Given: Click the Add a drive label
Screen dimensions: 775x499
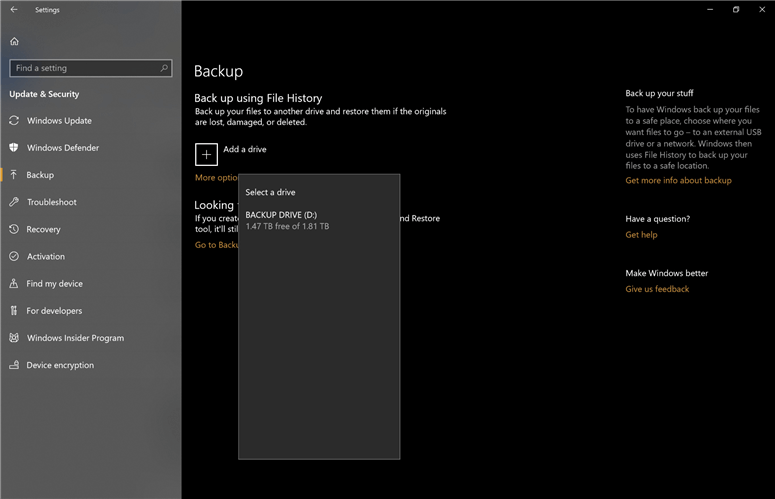Looking at the screenshot, I should (245, 149).
